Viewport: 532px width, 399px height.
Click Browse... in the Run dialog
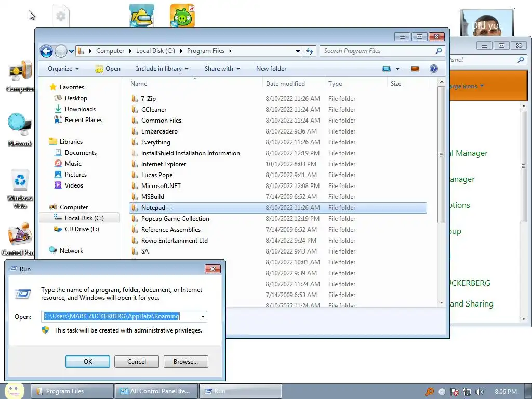point(185,362)
